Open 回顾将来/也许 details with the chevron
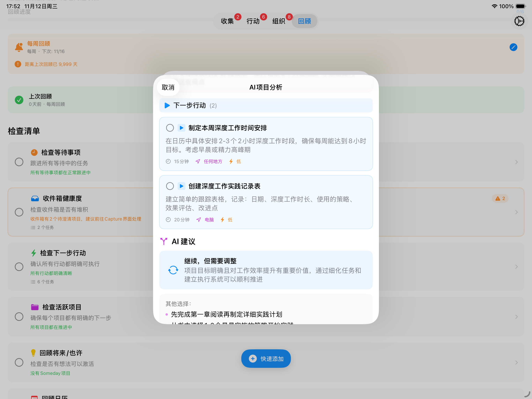 516,362
